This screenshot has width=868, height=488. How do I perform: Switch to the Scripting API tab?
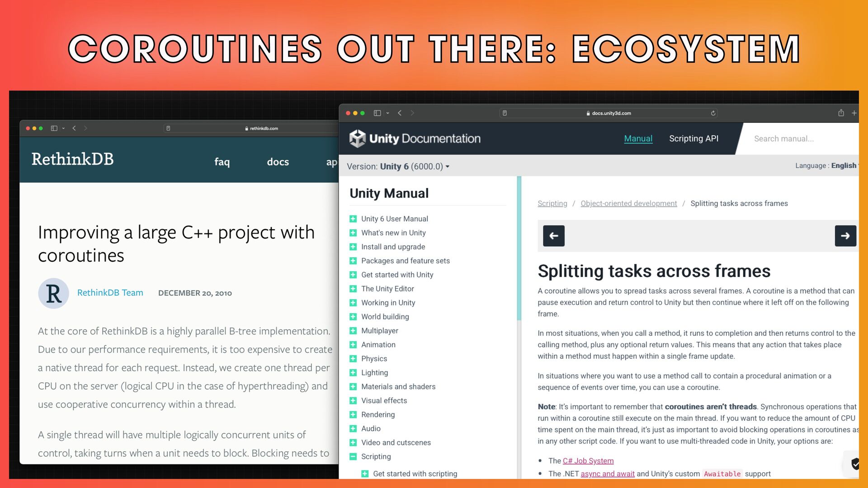click(x=693, y=139)
